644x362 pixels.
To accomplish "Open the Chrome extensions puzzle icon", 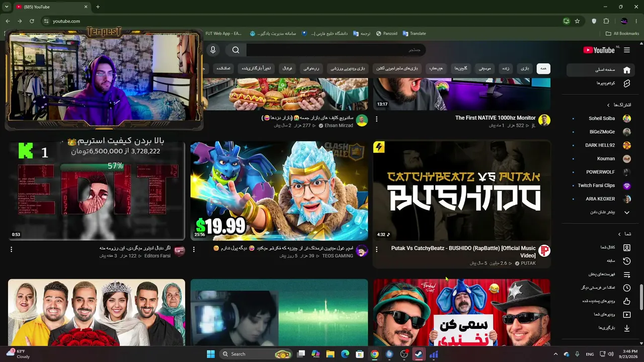I will [606, 21].
